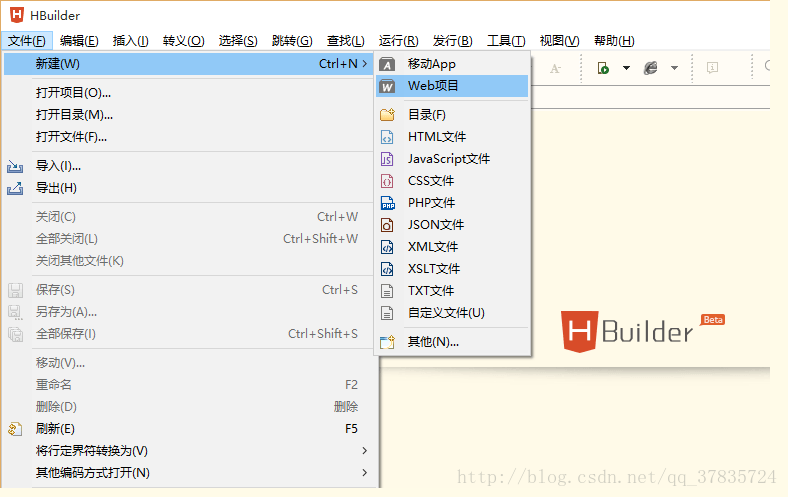Click the 全部保存 save-all icon
The image size is (788, 497).
(x=16, y=334)
